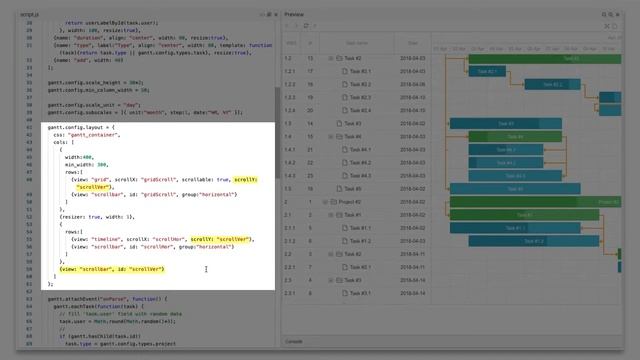This screenshot has height=360, width=640.
Task: Select the green Task #4 gantt bar
Action: [515, 137]
